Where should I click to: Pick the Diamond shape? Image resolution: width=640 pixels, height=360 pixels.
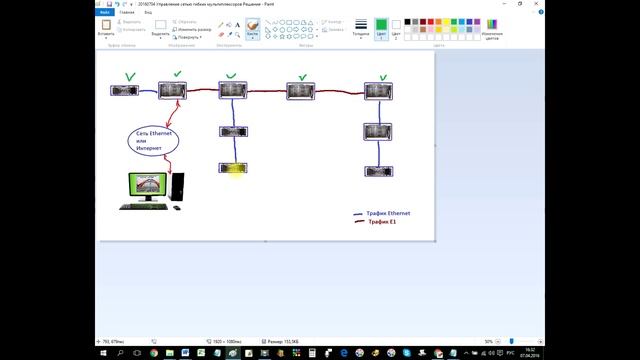point(275,29)
